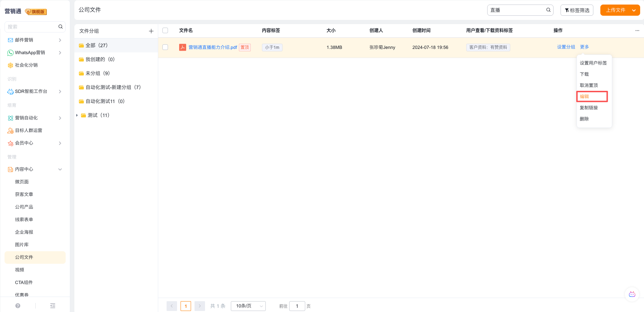Viewport: 644px width, 312px height.
Task: Click the plus icon to add file group
Action: 151,31
